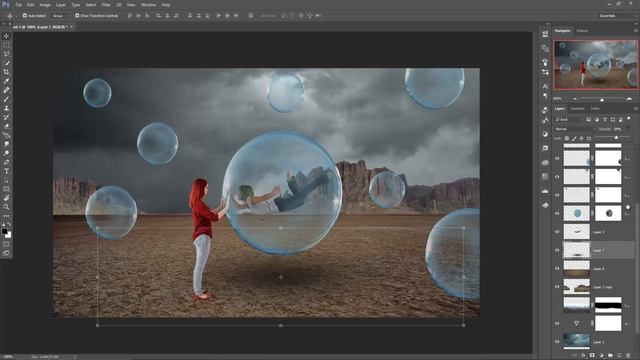Screen dimensions: 640x360
Task: Click the Create new layer icon
Action: (x=619, y=356)
